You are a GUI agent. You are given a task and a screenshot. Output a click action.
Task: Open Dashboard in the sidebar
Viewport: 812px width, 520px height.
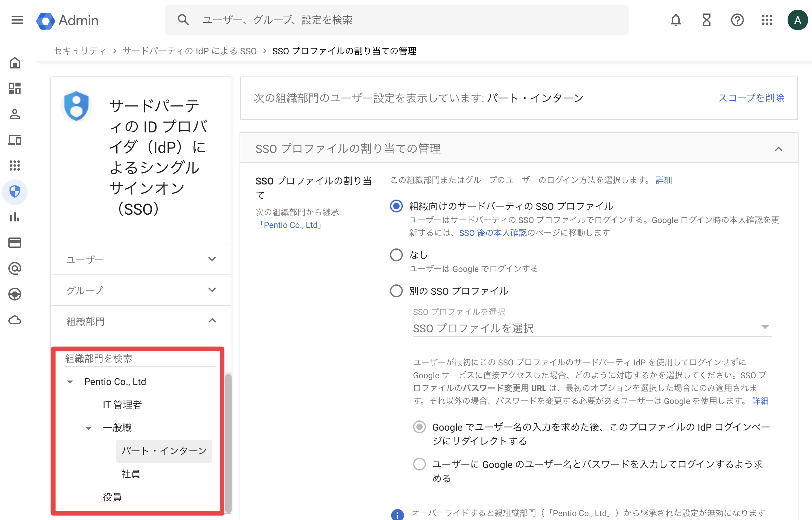tap(15, 88)
